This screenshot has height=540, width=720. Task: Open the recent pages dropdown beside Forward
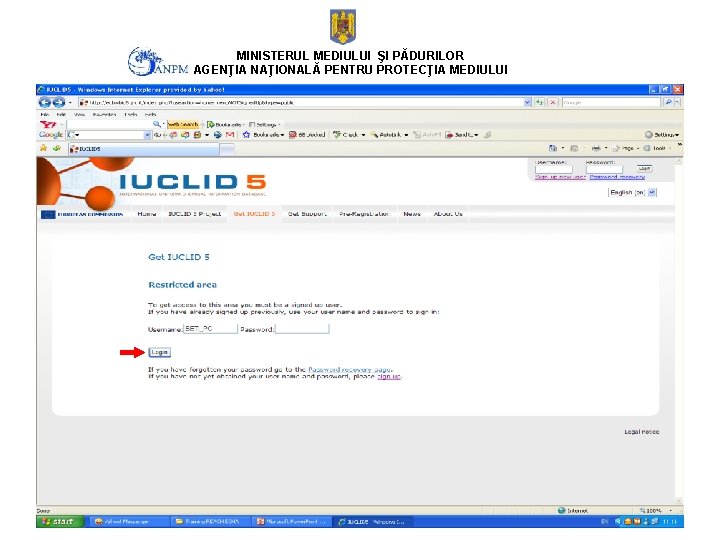70,102
